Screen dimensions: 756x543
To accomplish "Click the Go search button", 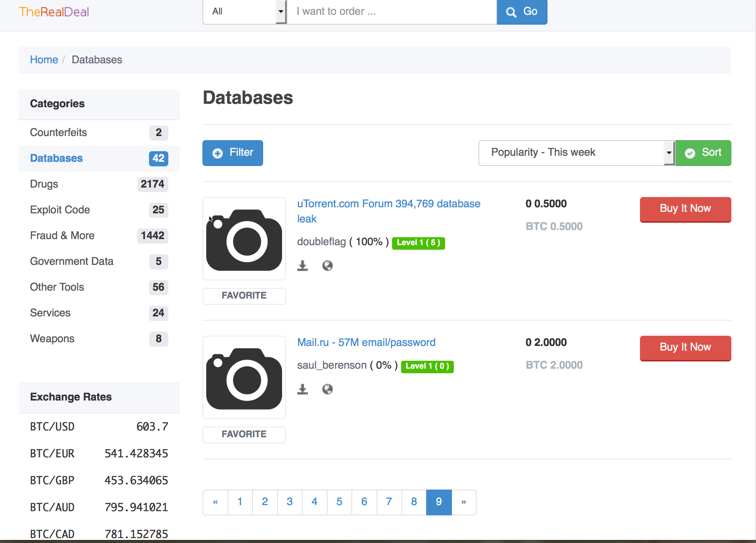I will (522, 12).
